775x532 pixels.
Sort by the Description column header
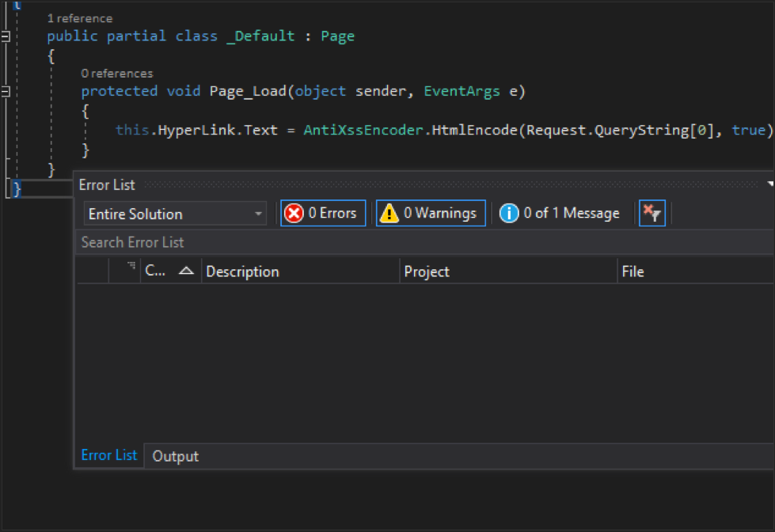click(x=300, y=271)
